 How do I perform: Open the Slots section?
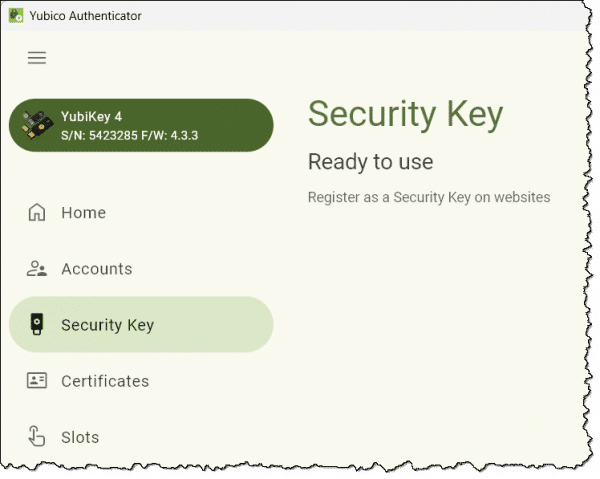[x=141, y=437]
